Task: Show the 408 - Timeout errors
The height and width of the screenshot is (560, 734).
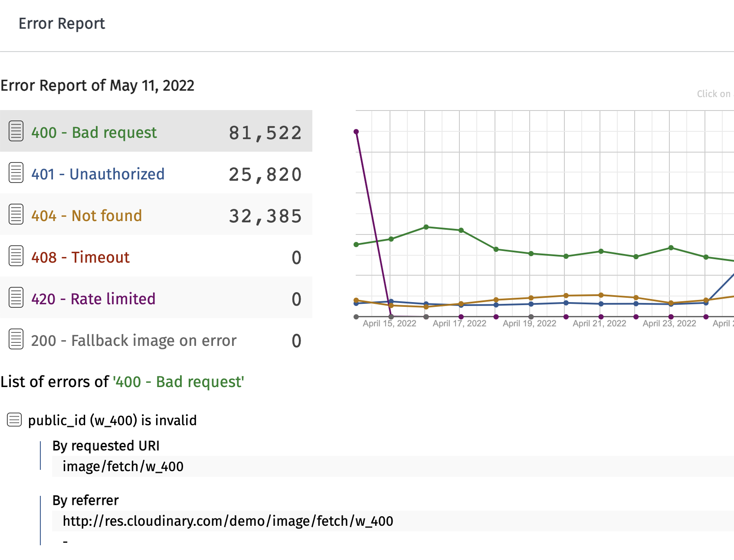Action: click(x=80, y=257)
